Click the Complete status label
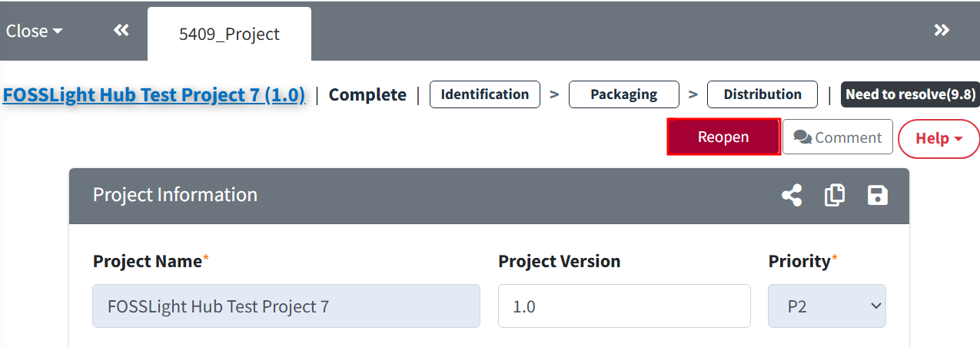Image resolution: width=980 pixels, height=347 pixels. coord(367,94)
